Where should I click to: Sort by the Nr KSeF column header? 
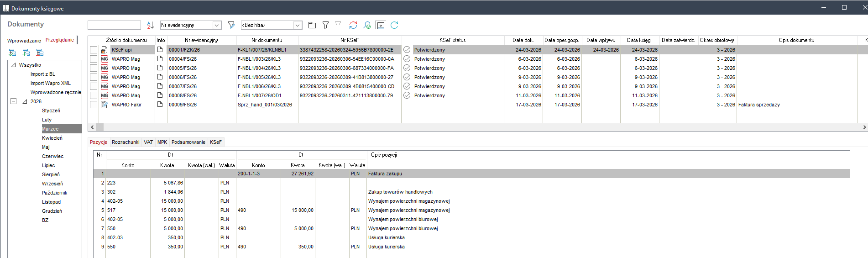[x=350, y=40]
